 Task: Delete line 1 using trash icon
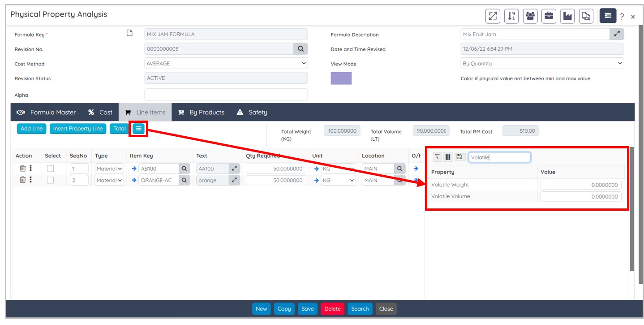(x=22, y=168)
